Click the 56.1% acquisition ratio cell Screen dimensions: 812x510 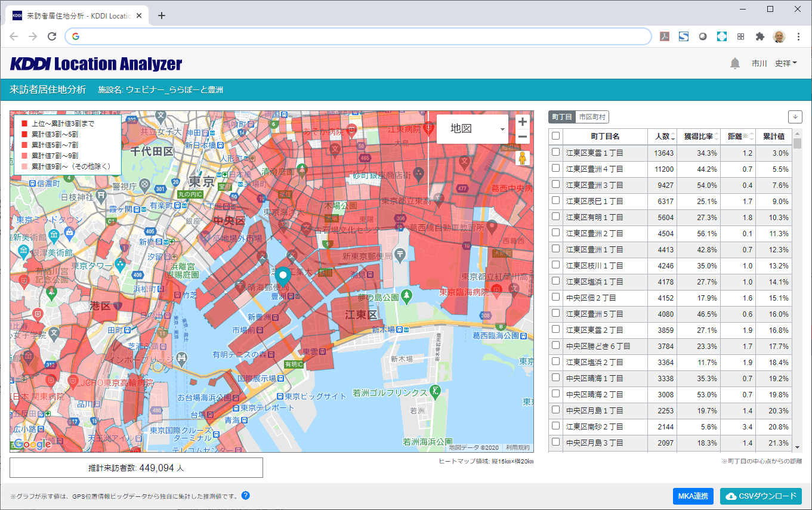(699, 233)
